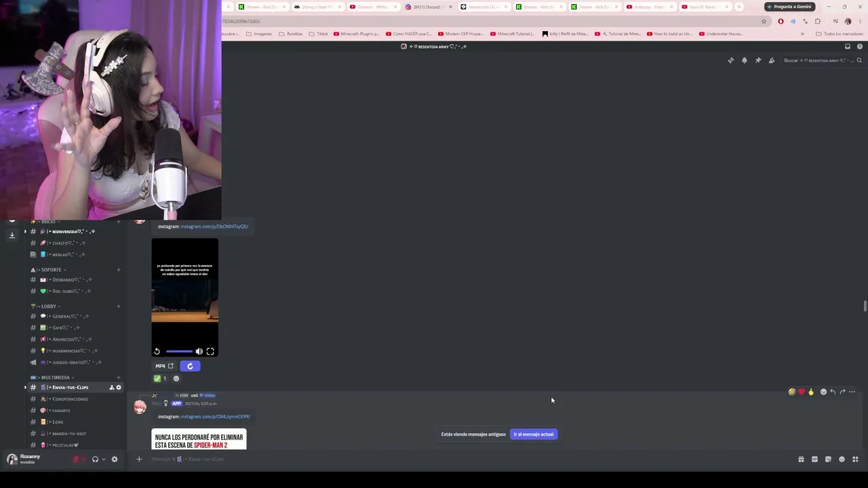This screenshot has height=488, width=868.
Task: Collapse the LOBBY category
Action: (x=45, y=306)
